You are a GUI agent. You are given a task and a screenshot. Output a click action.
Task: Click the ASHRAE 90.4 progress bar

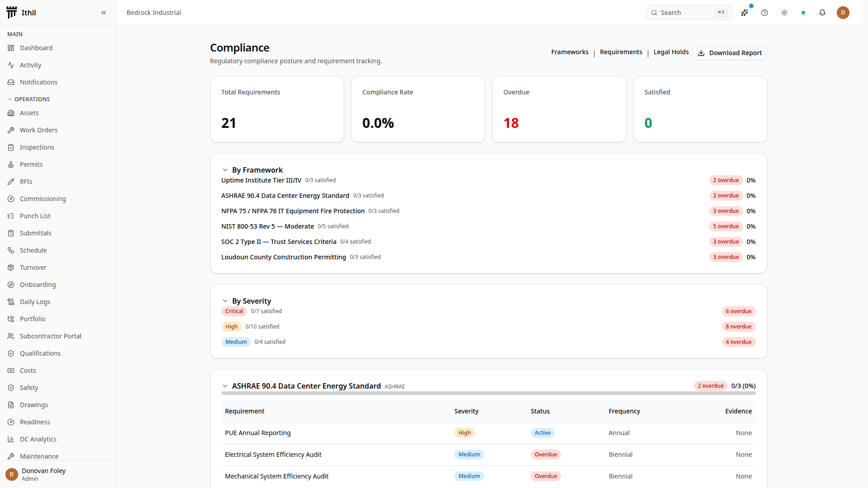[488, 393]
